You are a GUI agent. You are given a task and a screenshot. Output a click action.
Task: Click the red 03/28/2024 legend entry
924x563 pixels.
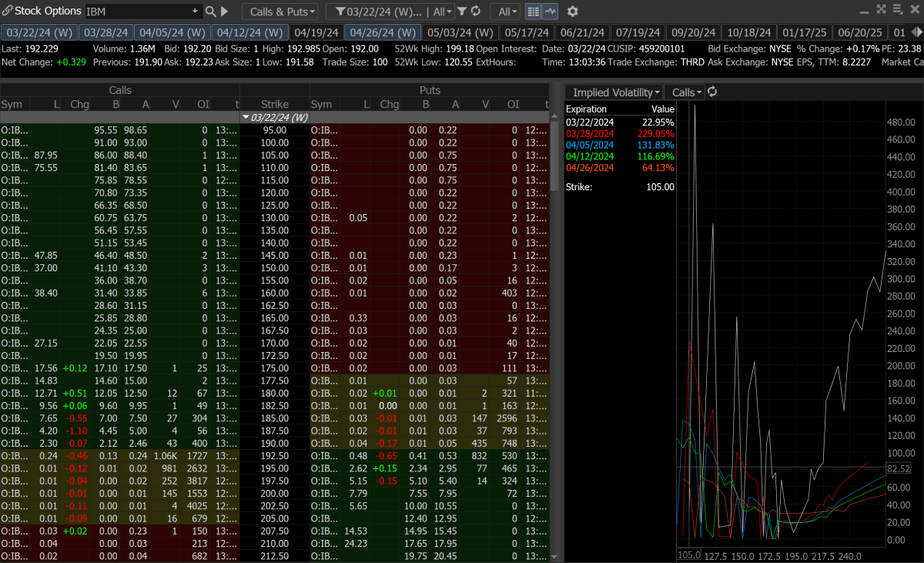pyautogui.click(x=590, y=133)
